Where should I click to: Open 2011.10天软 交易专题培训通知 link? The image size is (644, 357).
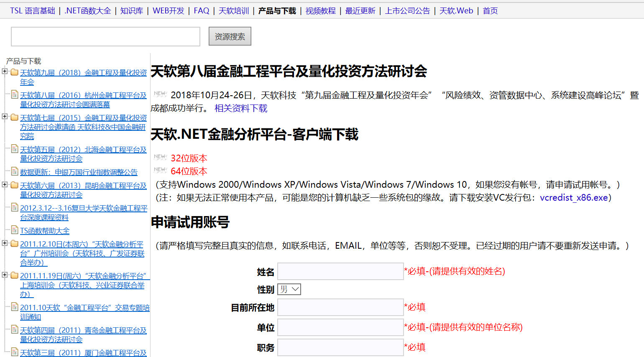pyautogui.click(x=85, y=312)
